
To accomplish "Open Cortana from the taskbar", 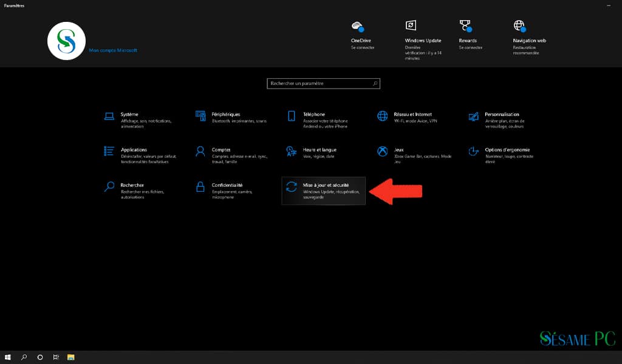I will (40, 357).
